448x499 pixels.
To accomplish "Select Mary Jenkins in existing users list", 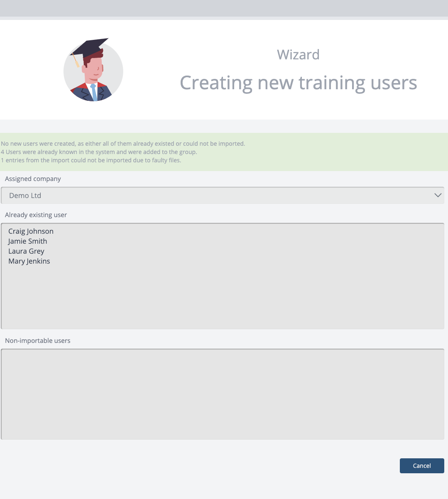I will click(29, 261).
